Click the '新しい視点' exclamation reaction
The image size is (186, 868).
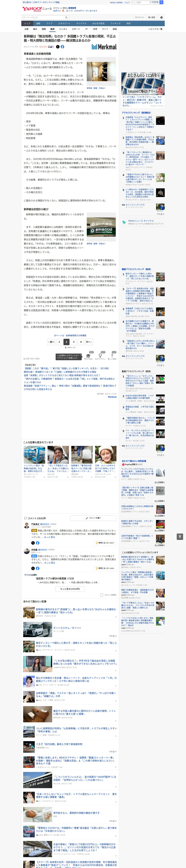click(x=112, y=356)
